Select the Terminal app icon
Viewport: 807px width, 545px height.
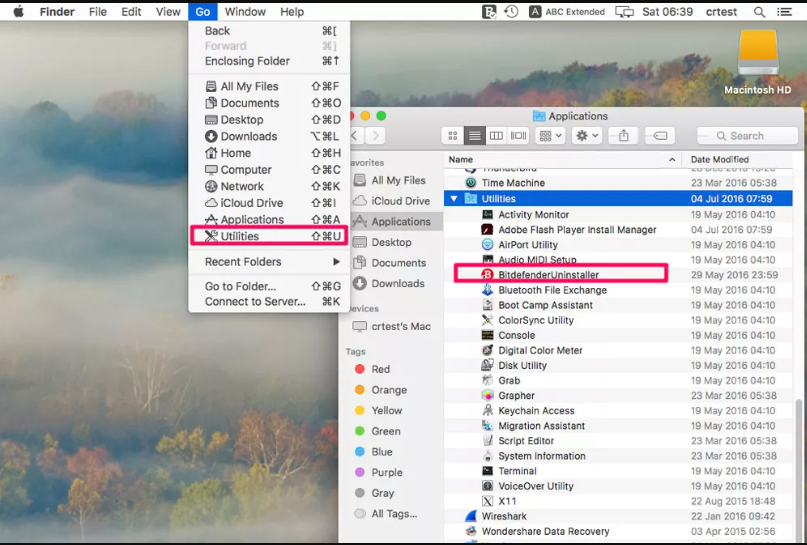pyautogui.click(x=487, y=471)
